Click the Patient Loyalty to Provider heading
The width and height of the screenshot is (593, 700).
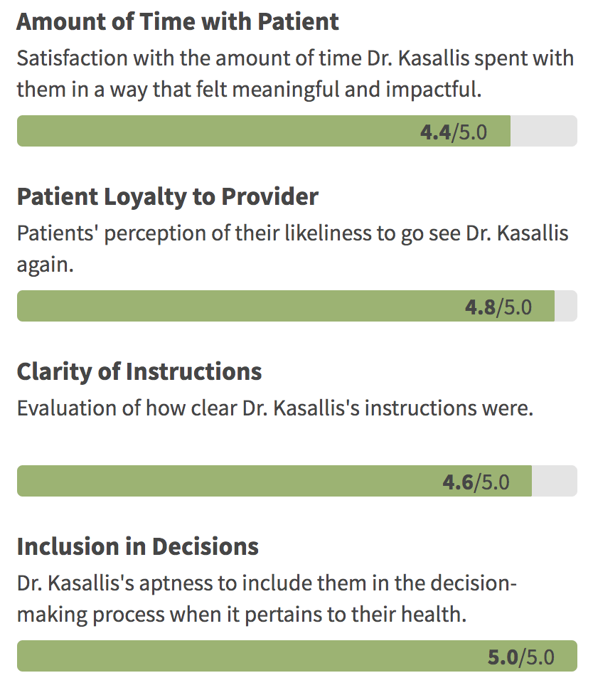point(167,196)
